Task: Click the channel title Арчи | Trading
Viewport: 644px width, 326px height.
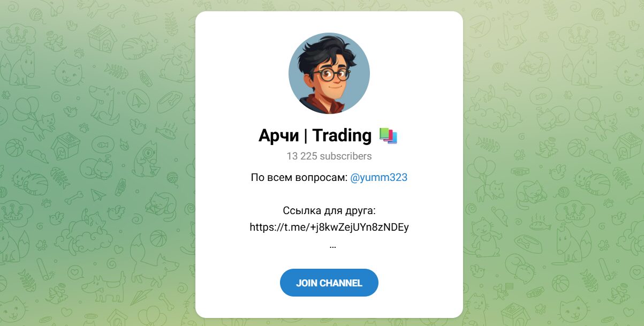Action: 315,136
